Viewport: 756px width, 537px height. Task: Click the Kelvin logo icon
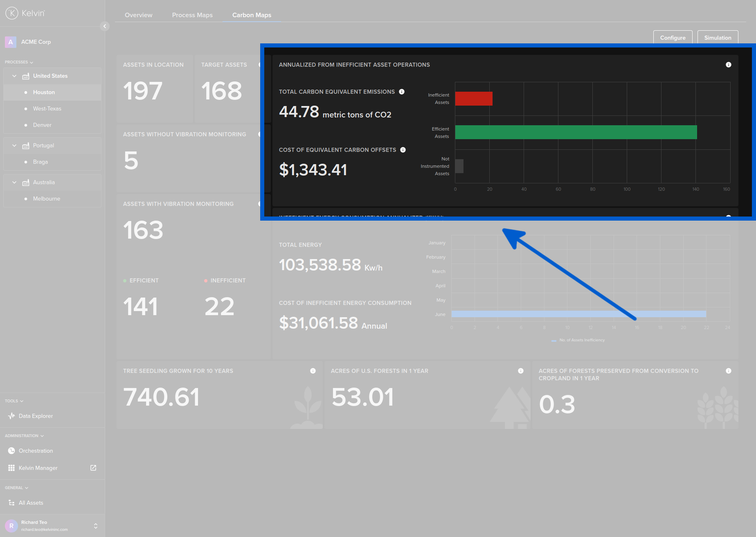[x=11, y=13]
